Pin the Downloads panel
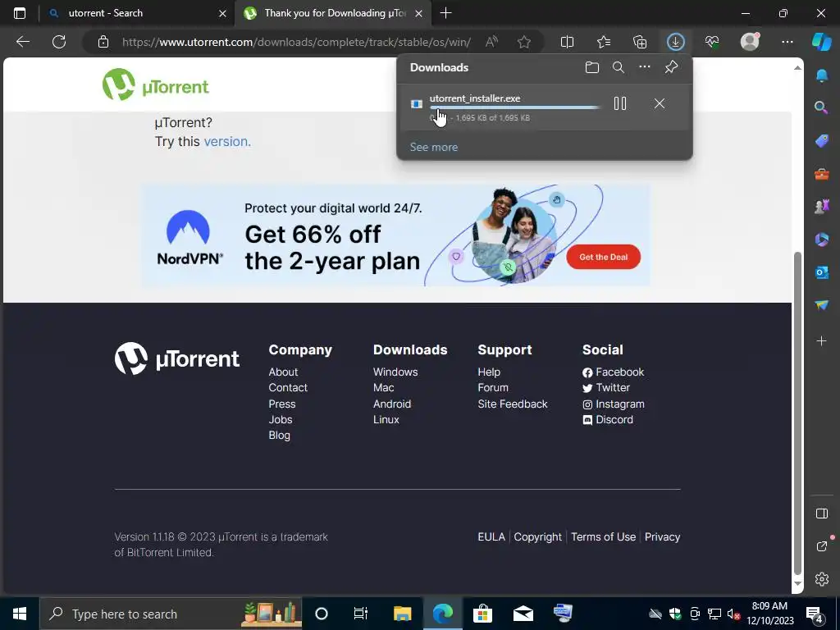 point(671,67)
